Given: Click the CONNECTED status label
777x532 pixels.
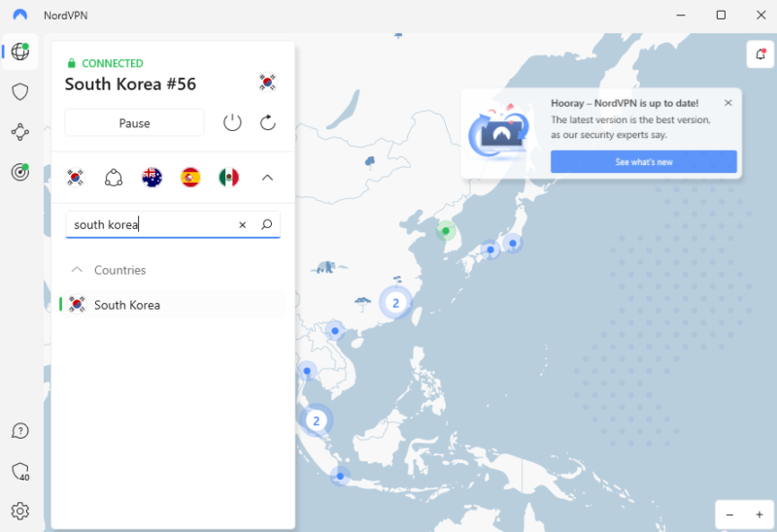Looking at the screenshot, I should [113, 63].
